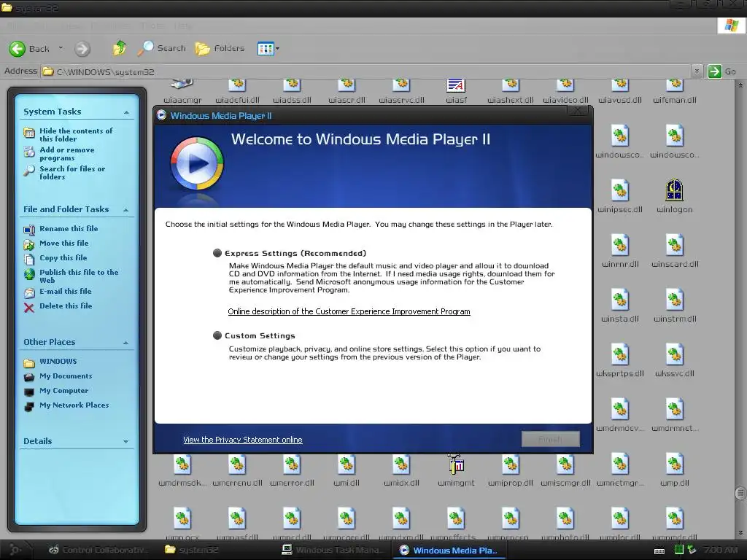Open My Network Places link
This screenshot has height=560, width=747.
[x=74, y=405]
